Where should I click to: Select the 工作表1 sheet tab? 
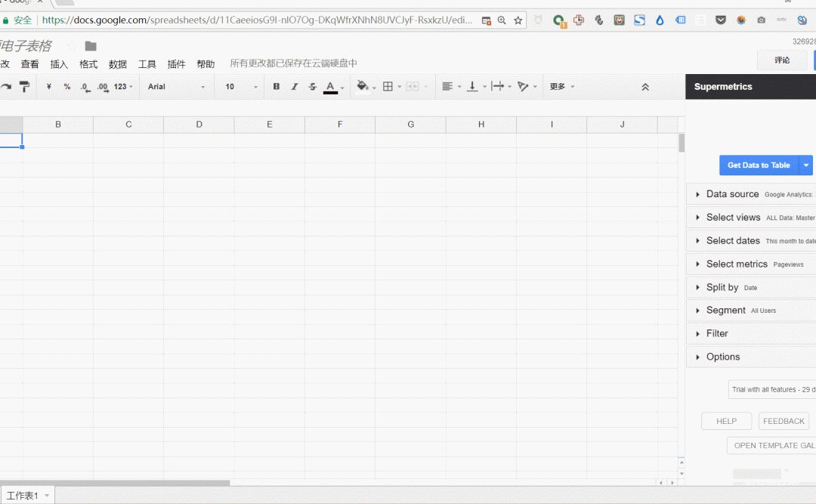click(x=22, y=496)
